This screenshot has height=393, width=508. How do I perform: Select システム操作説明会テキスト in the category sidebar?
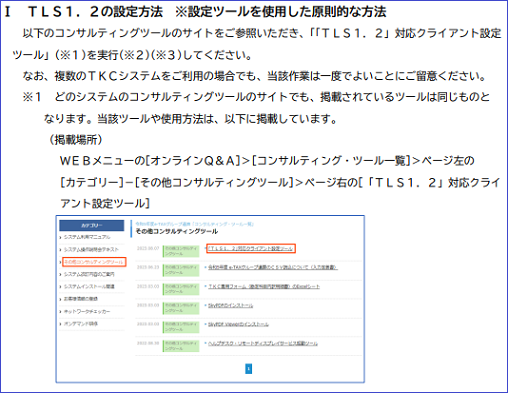[x=91, y=249]
